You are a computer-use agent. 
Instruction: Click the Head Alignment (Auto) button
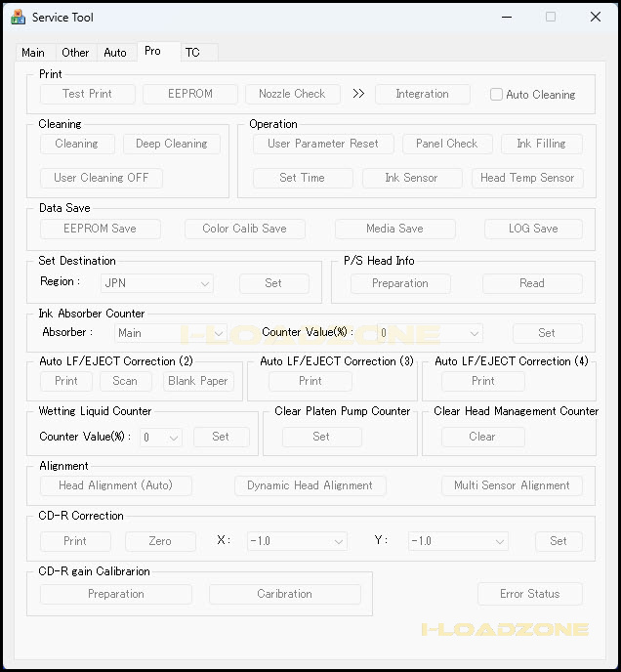[x=115, y=485]
